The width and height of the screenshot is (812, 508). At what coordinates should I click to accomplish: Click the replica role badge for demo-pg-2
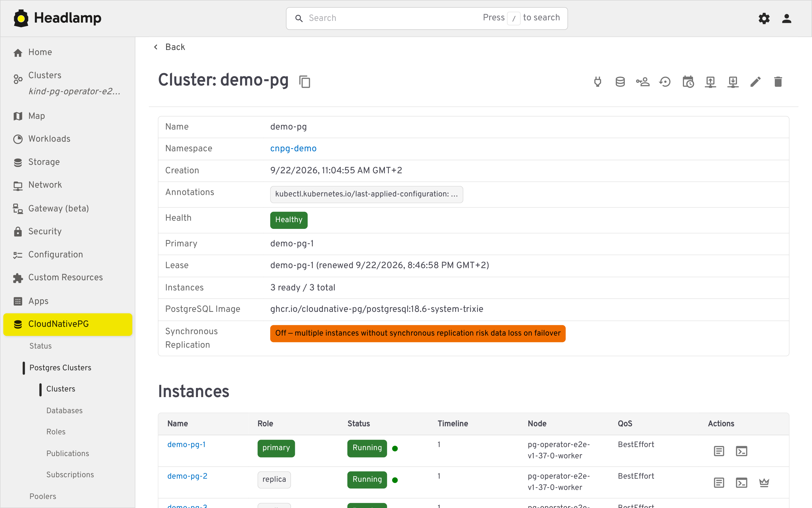pos(274,480)
